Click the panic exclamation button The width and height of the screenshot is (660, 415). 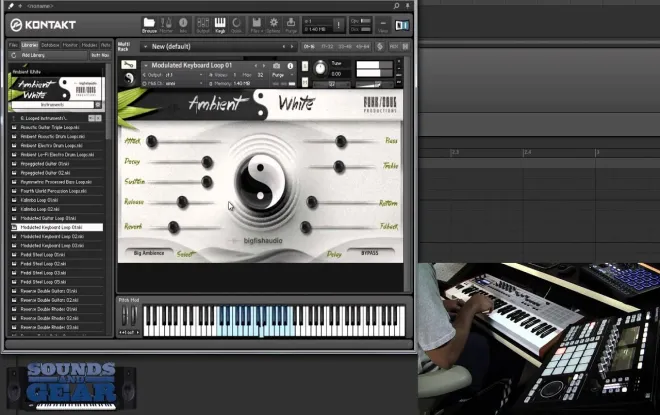click(338, 25)
